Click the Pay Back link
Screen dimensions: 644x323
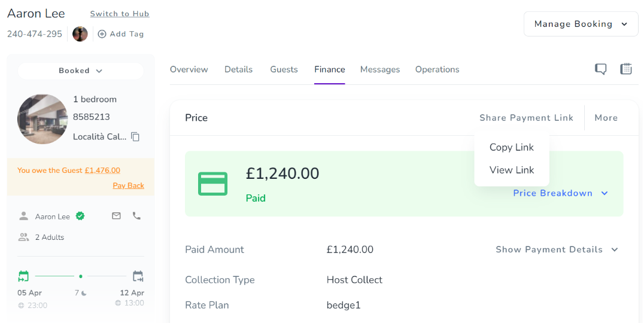pos(128,185)
